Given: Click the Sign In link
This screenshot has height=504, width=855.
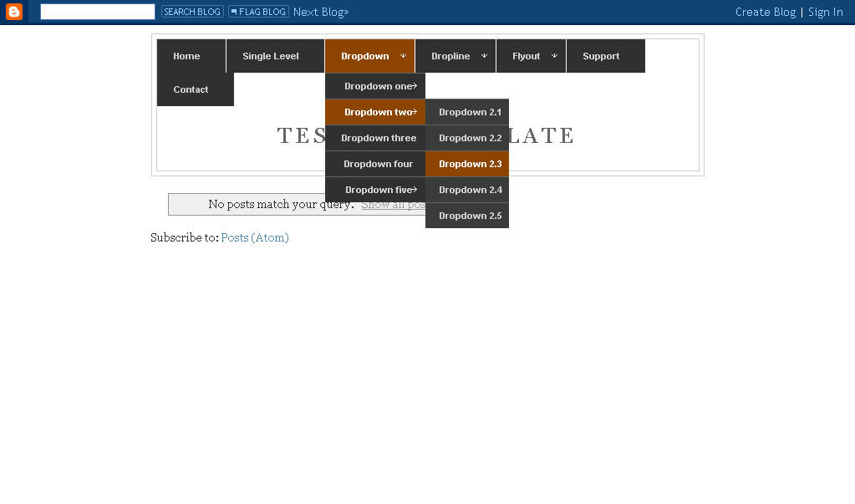Looking at the screenshot, I should pyautogui.click(x=825, y=12).
